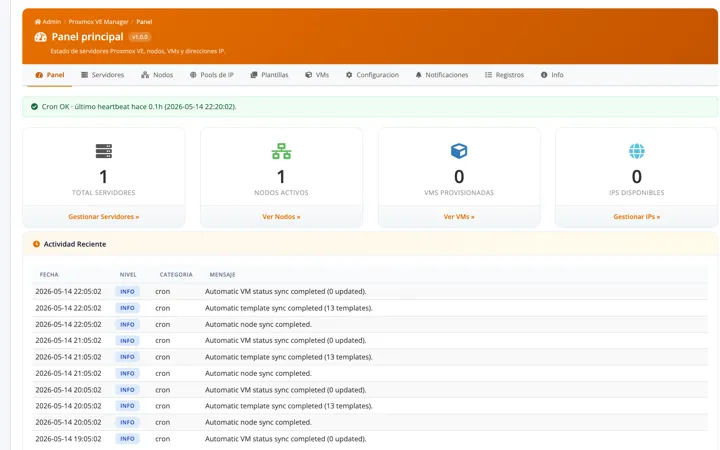Click the Servidores tab server icon
The height and width of the screenshot is (450, 720).
point(84,75)
